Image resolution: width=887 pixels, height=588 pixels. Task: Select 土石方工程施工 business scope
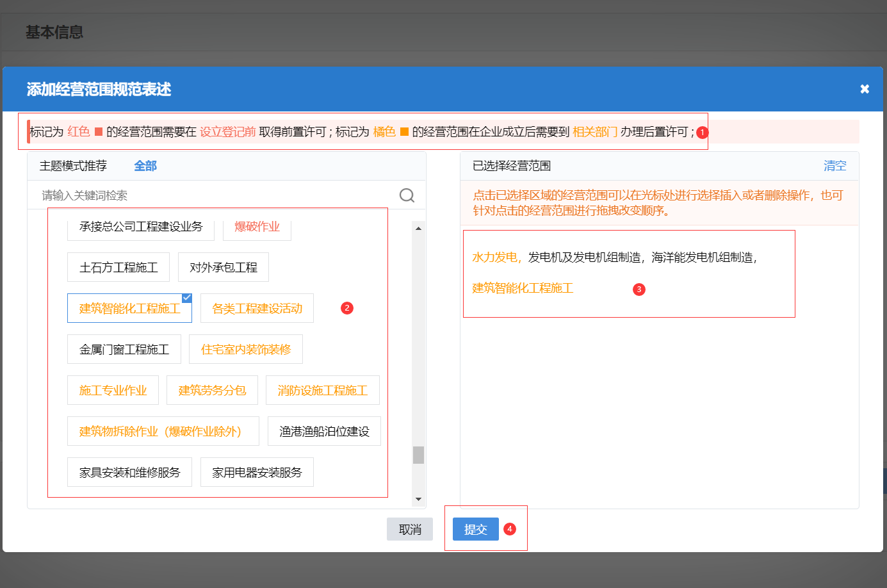118,267
